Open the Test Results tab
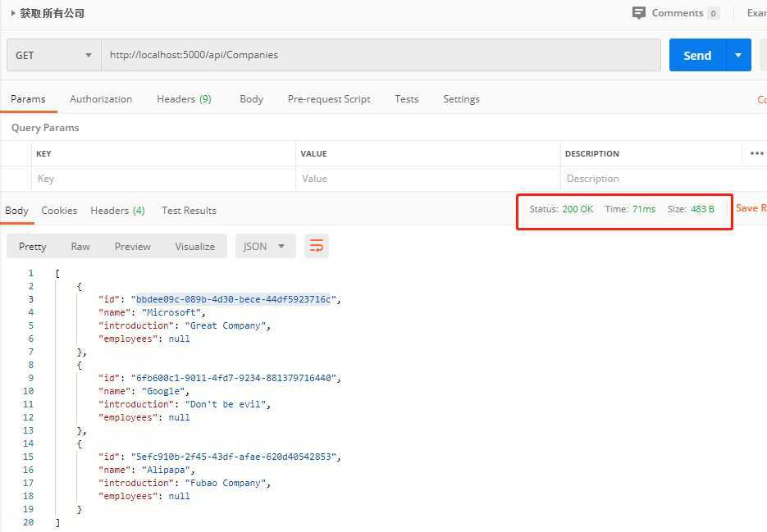 coord(189,211)
